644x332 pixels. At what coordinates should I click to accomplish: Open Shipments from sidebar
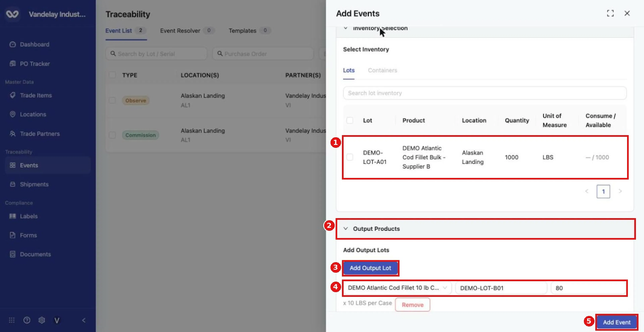(x=29, y=184)
